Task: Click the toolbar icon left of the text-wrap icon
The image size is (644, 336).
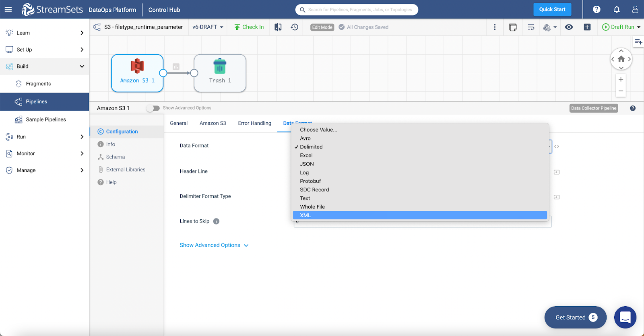Action: [x=513, y=27]
